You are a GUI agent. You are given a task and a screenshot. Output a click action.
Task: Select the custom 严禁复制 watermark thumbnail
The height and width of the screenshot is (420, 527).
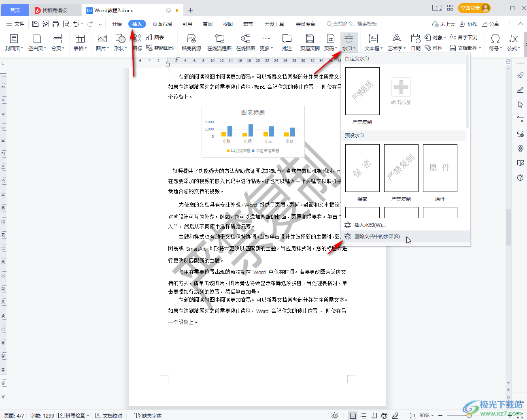click(362, 91)
